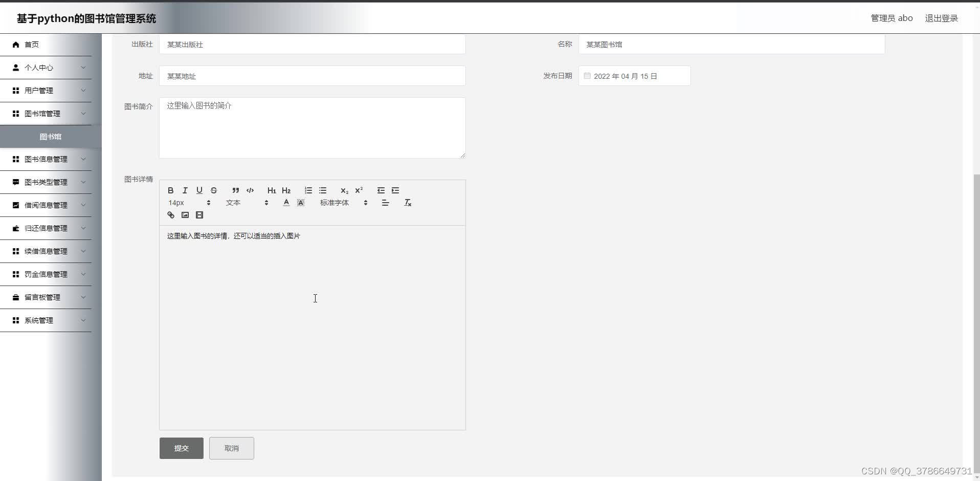Insert hyperlink via link icon
Screen dimensions: 980x481
pyautogui.click(x=171, y=215)
